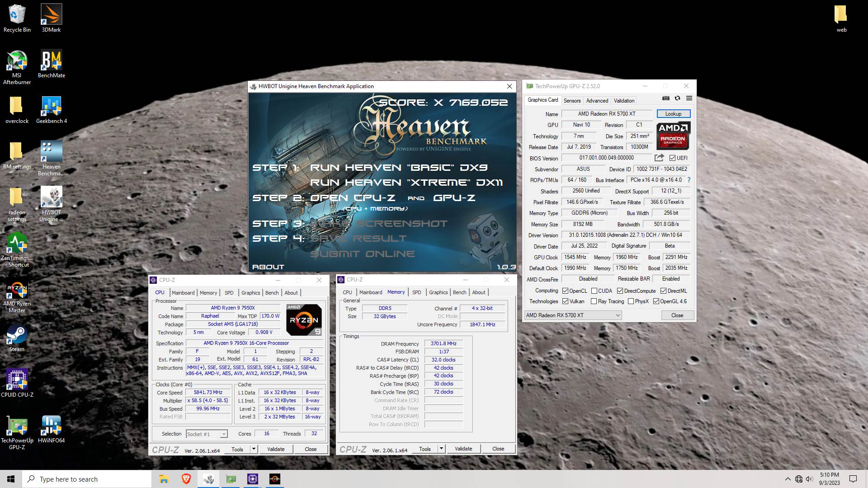Viewport: 868px width, 488px height.
Task: Open the GPU-Z hamburger menu icon
Action: click(x=689, y=98)
